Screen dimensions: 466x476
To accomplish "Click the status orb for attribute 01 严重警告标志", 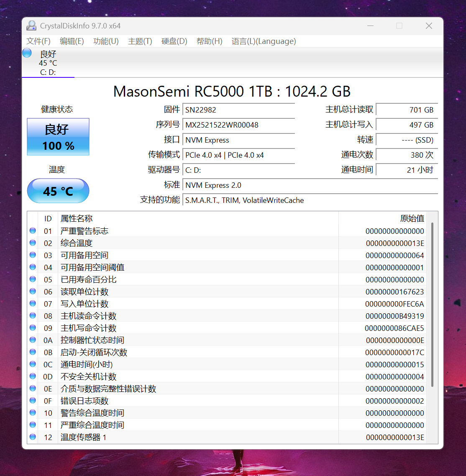I will pos(33,231).
